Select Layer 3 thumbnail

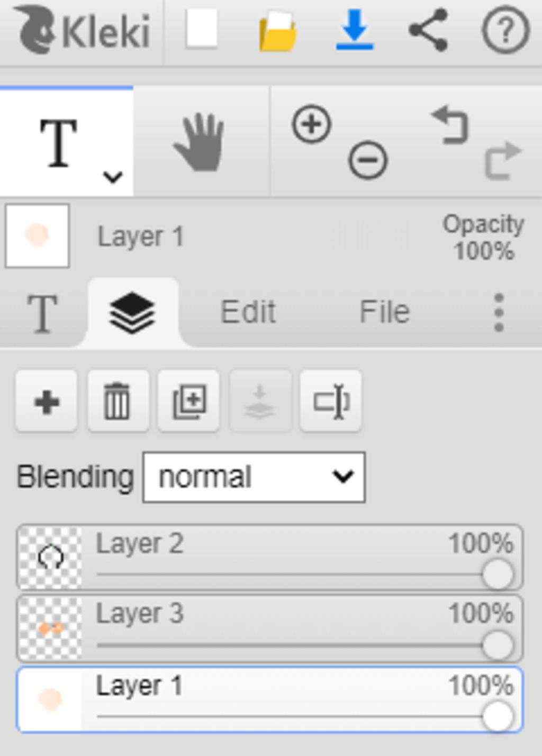point(50,629)
